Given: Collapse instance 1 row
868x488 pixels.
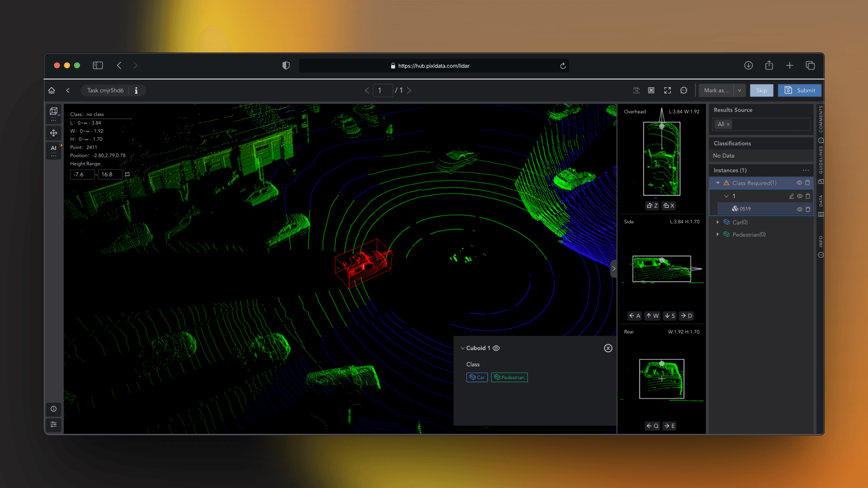Looking at the screenshot, I should (726, 196).
